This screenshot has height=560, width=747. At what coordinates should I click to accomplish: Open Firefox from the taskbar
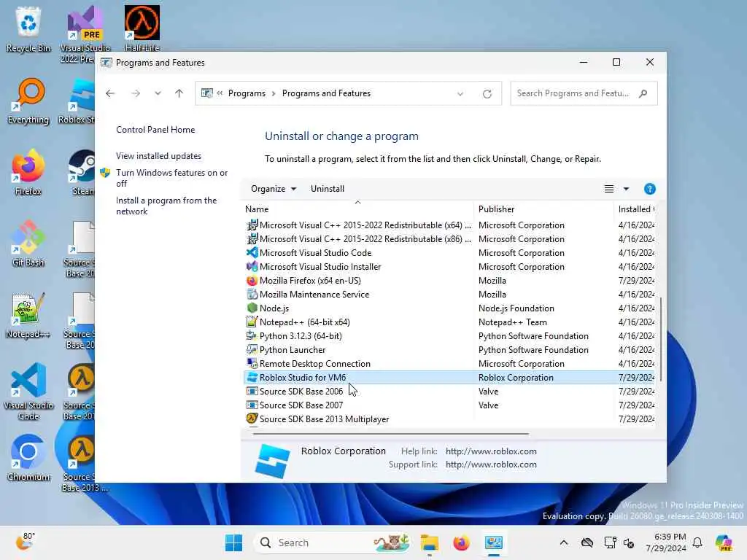click(461, 542)
